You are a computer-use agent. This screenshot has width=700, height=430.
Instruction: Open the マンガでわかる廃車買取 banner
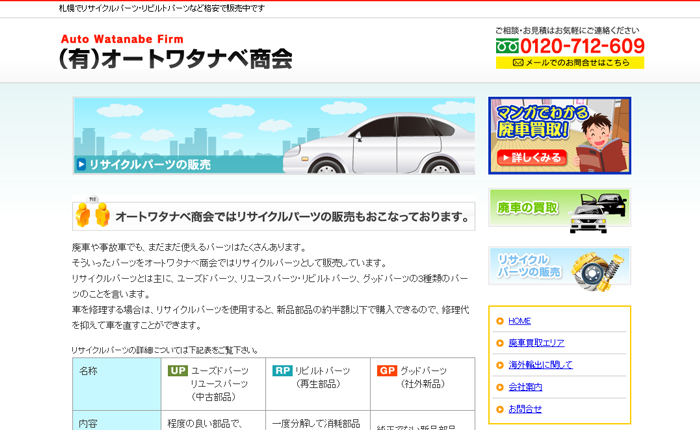point(559,135)
